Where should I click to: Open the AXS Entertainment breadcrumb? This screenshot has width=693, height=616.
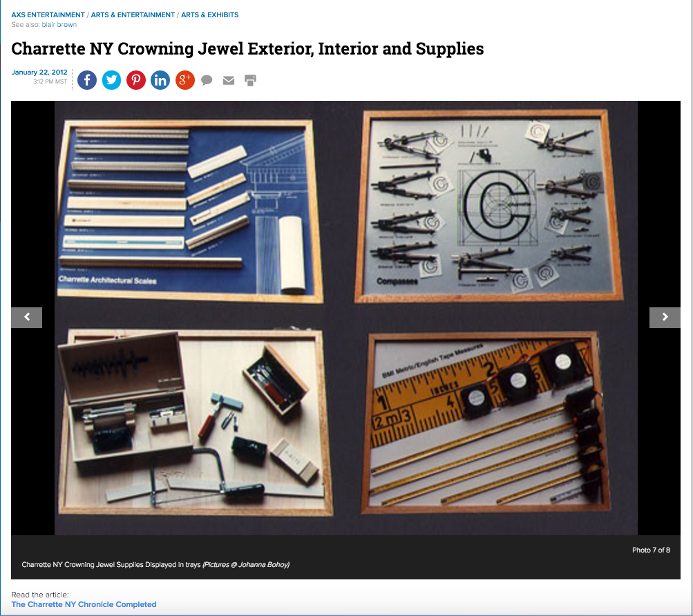[48, 15]
